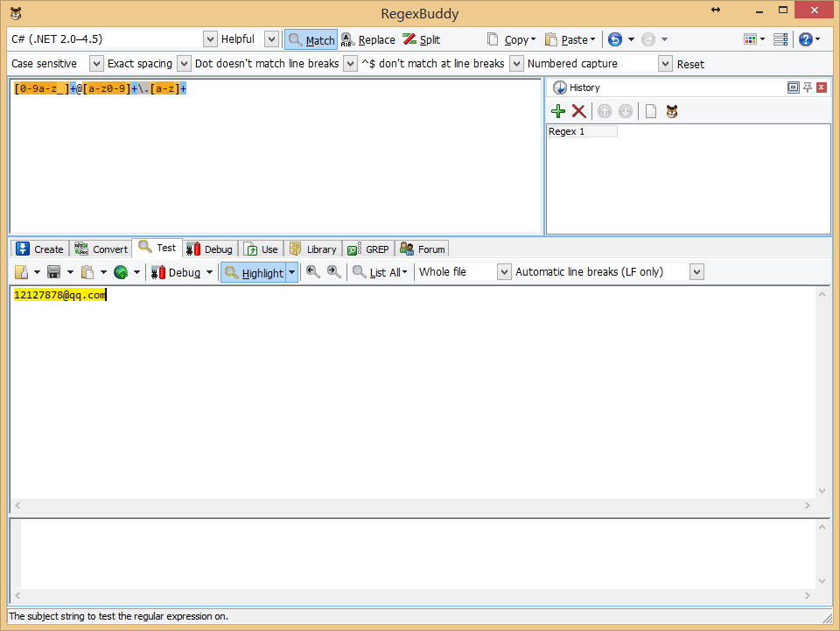The width and height of the screenshot is (840, 631).
Task: Click the globe download icon
Action: pyautogui.click(x=121, y=272)
